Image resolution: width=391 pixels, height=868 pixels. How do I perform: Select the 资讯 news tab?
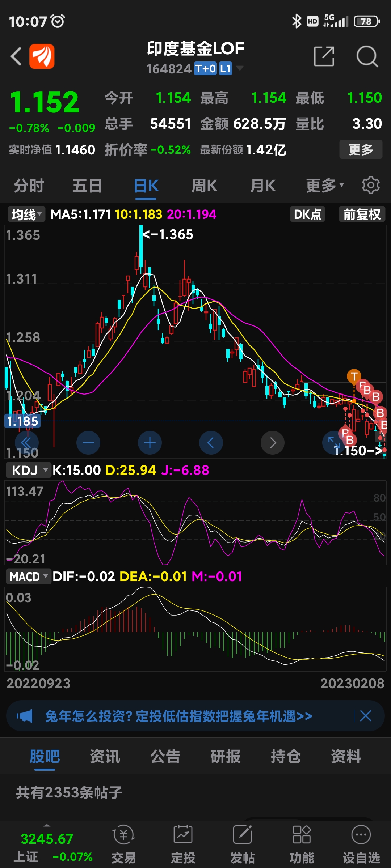pos(105,756)
